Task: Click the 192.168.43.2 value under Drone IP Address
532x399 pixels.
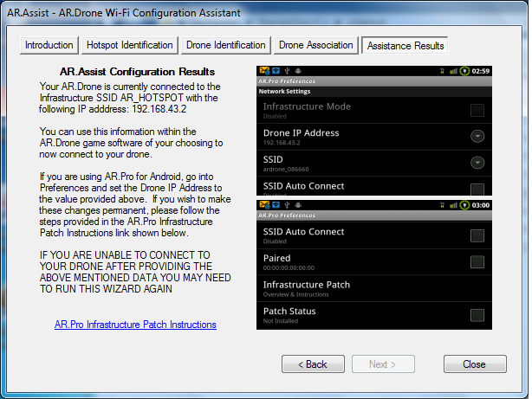Action: click(282, 143)
